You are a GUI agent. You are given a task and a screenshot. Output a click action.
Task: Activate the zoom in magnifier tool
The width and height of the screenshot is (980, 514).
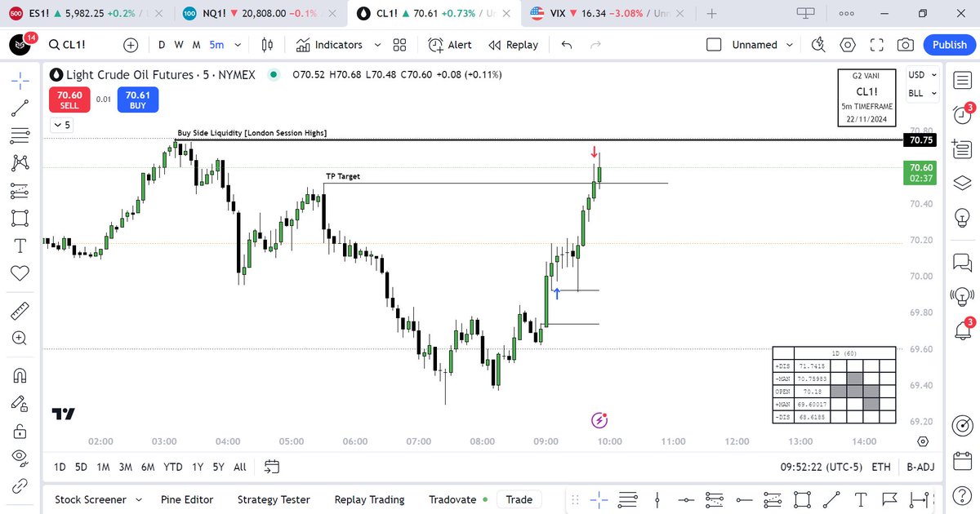[20, 339]
